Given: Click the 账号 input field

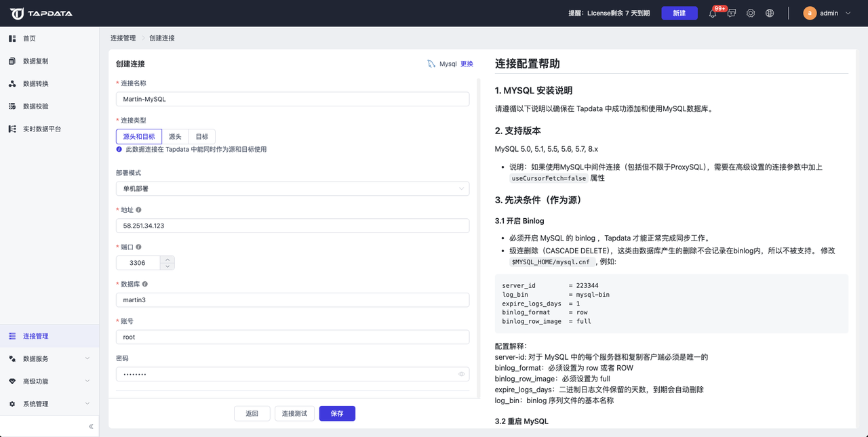Looking at the screenshot, I should click(292, 337).
